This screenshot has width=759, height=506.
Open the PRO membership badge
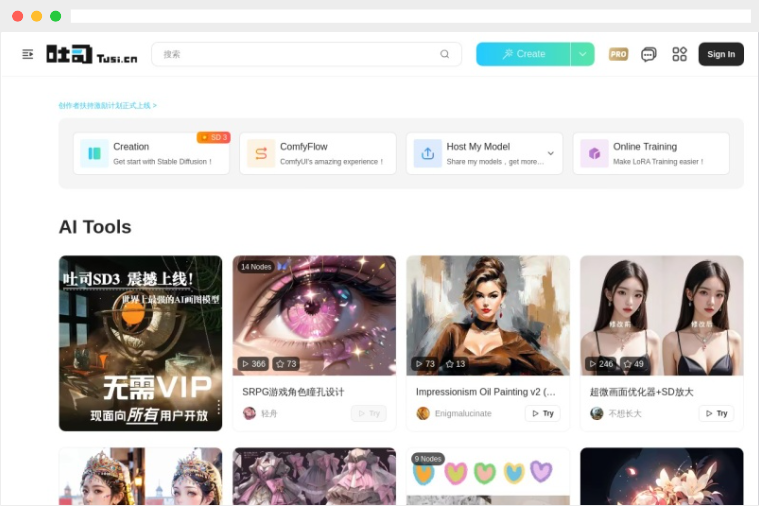(618, 54)
